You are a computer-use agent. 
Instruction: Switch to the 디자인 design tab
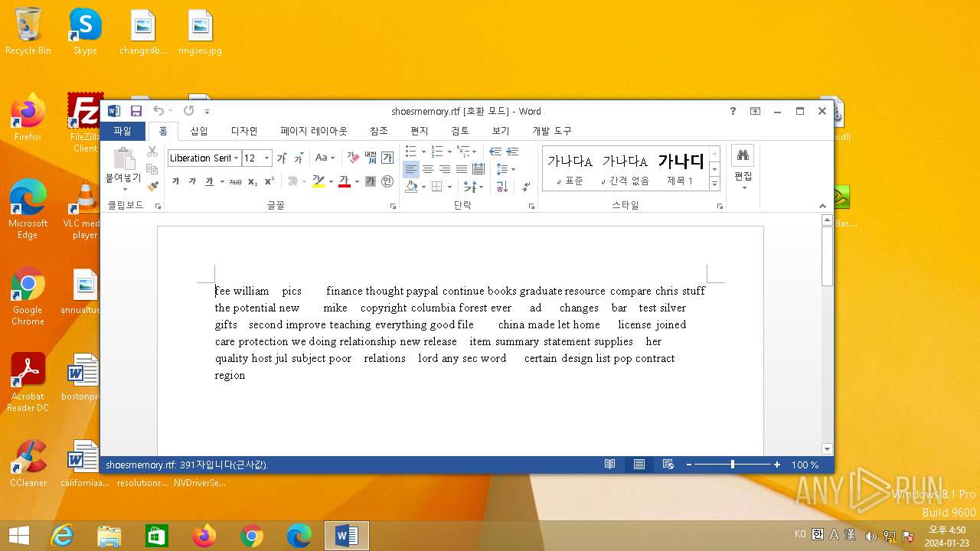point(244,131)
